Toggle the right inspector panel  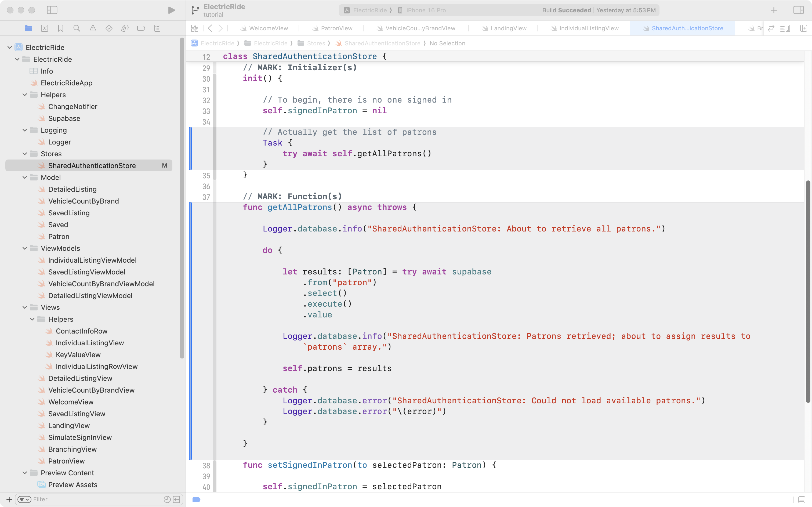pyautogui.click(x=798, y=10)
